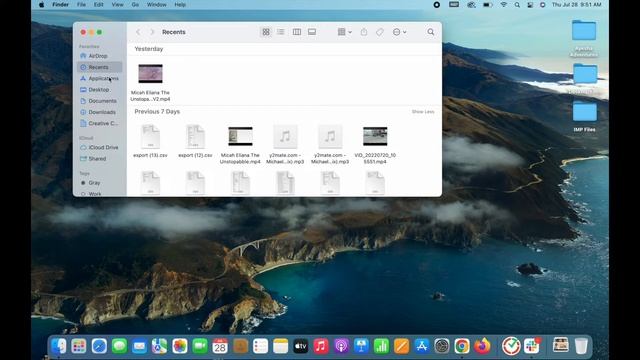Open the Action ellipsis dropdown in Finder toolbar
The height and width of the screenshot is (360, 640).
coord(399,32)
